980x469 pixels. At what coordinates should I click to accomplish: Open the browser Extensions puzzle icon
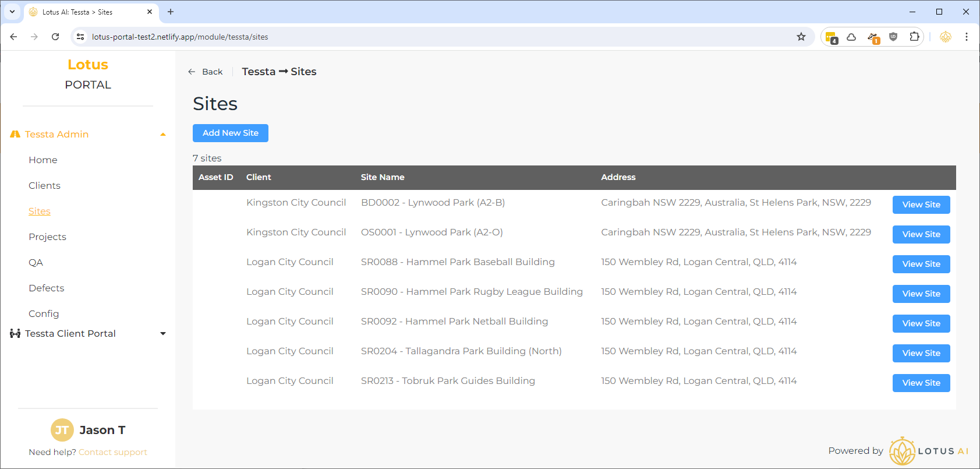(x=914, y=37)
